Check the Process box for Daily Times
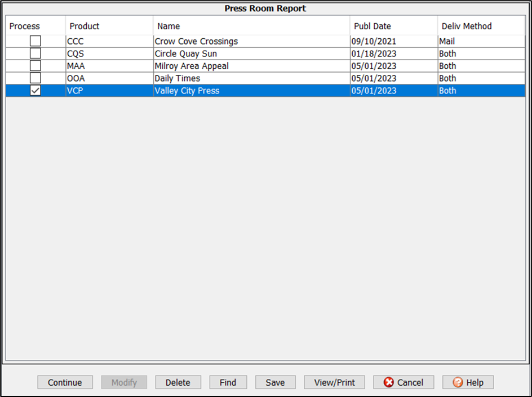This screenshot has width=532, height=397. point(36,78)
